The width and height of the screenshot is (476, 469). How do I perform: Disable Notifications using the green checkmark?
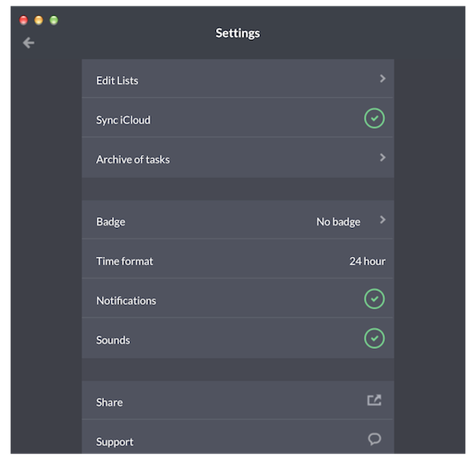tap(374, 299)
